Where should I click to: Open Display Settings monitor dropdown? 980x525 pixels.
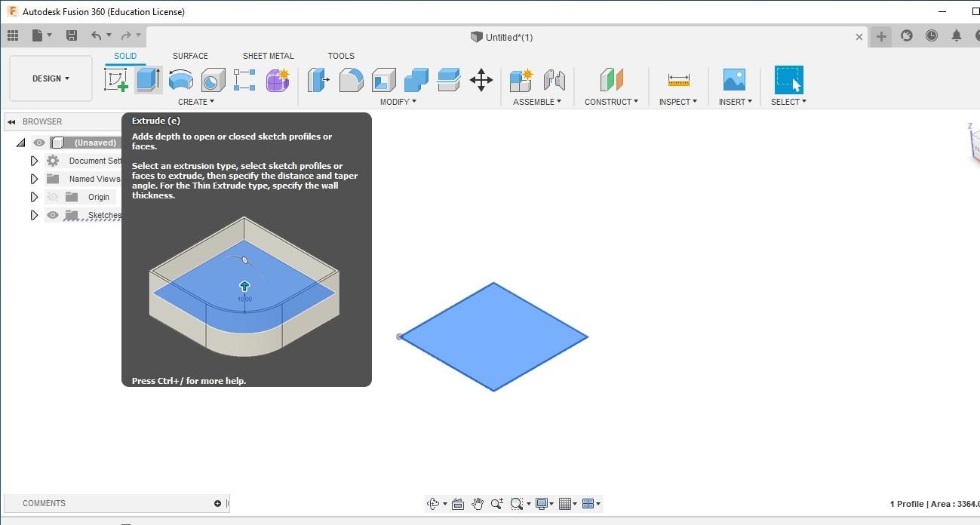pyautogui.click(x=544, y=504)
